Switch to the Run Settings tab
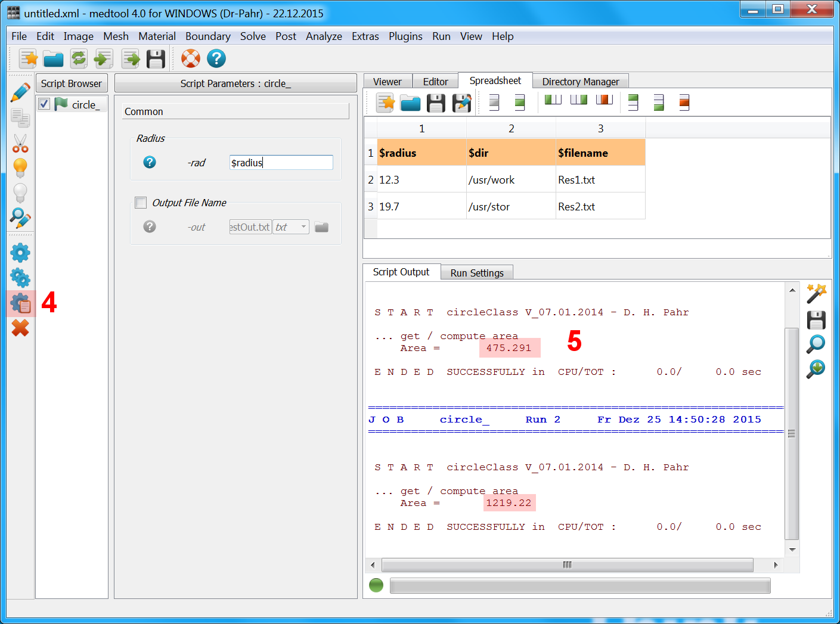840x624 pixels. 477,273
